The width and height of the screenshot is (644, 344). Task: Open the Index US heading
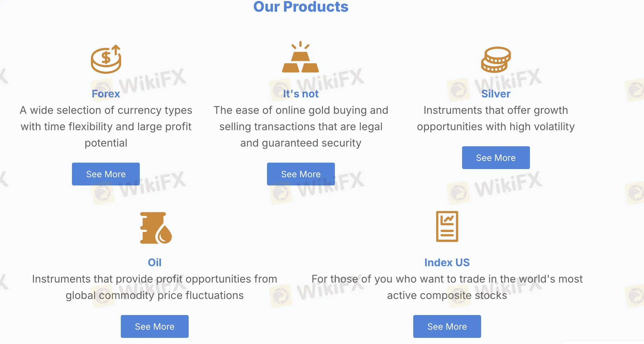pyautogui.click(x=447, y=262)
